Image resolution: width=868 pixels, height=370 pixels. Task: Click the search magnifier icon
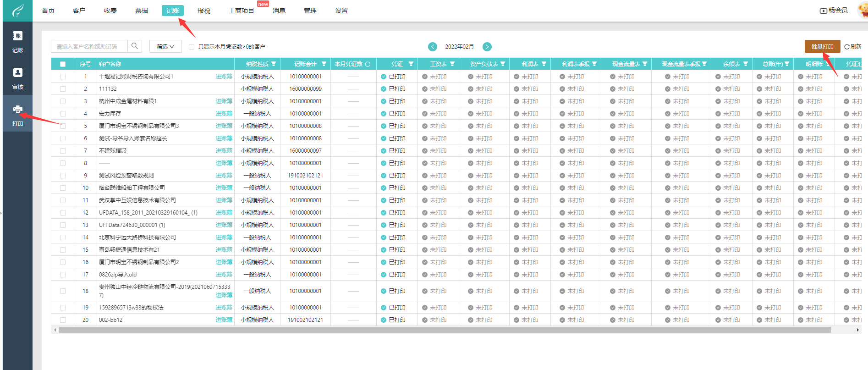tap(135, 46)
